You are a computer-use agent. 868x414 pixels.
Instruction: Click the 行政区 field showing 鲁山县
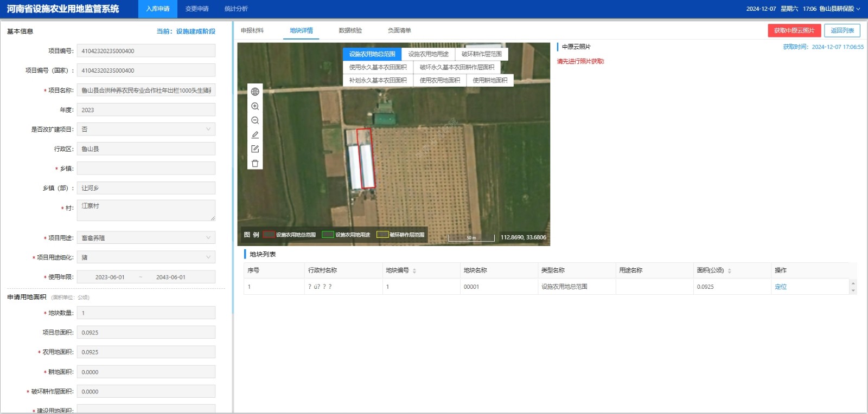click(x=146, y=148)
